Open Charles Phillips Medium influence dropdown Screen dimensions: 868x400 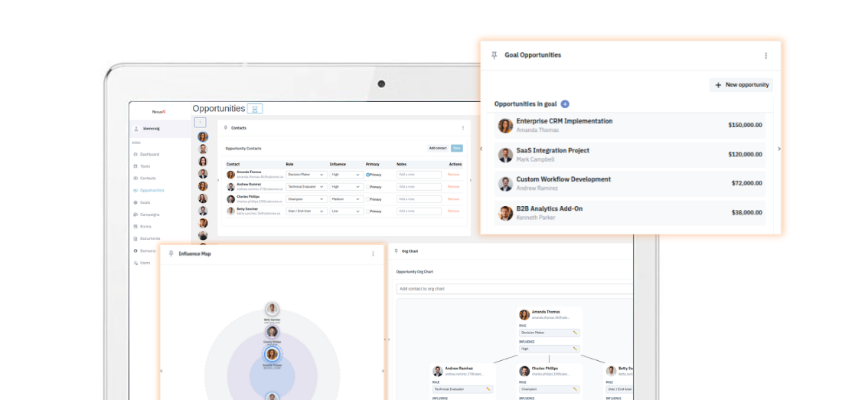tap(346, 199)
